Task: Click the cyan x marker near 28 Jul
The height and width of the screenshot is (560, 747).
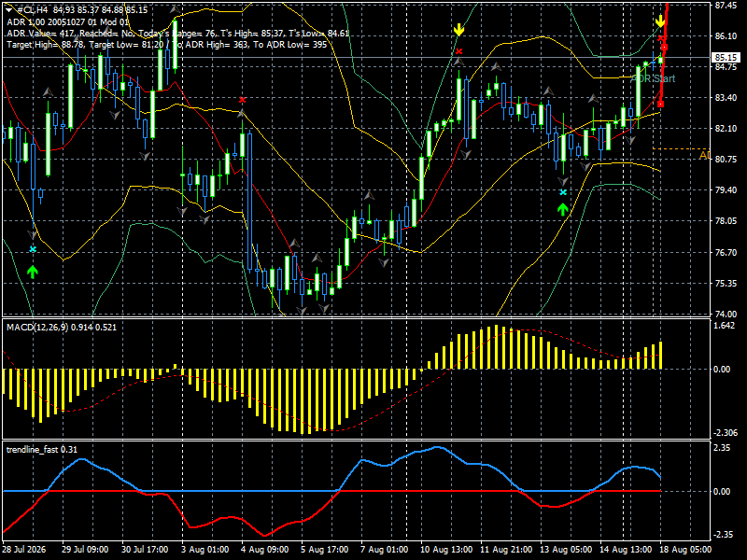Action: (33, 249)
